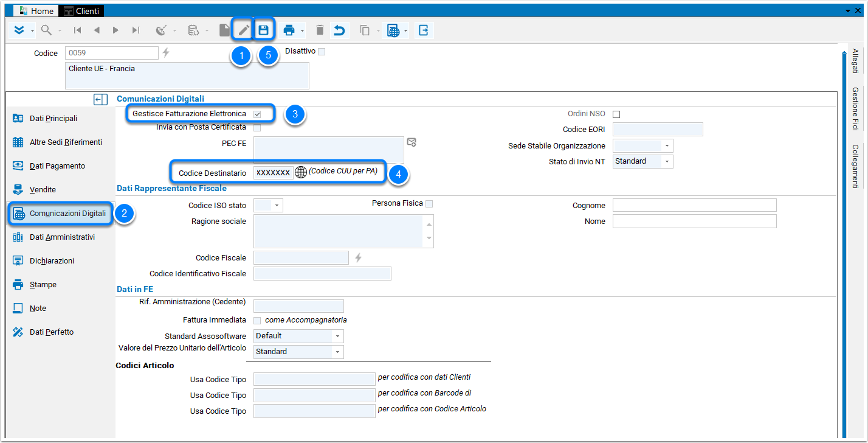Open Altre Sedi Riferimenti section
Viewport: 868px width, 443px height.
60,142
